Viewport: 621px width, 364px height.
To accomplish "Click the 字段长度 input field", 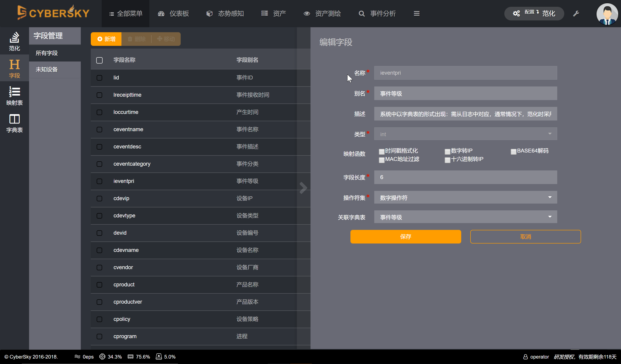I will point(465,177).
